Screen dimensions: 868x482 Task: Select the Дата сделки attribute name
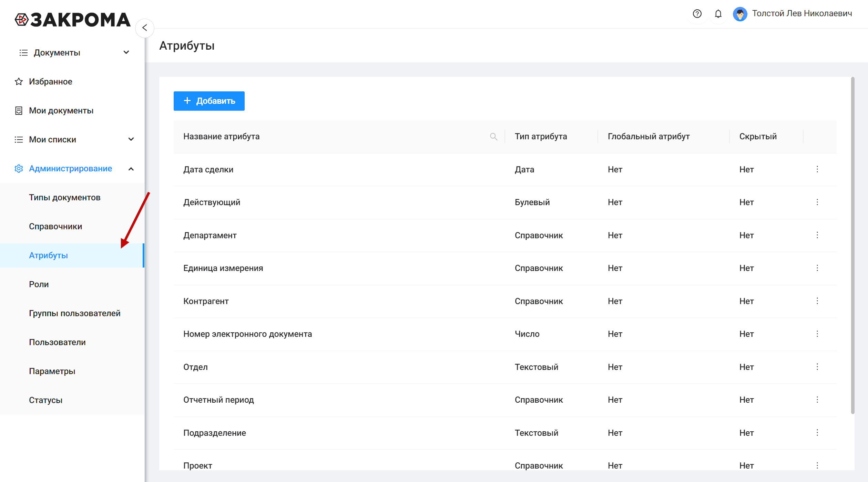coord(208,170)
